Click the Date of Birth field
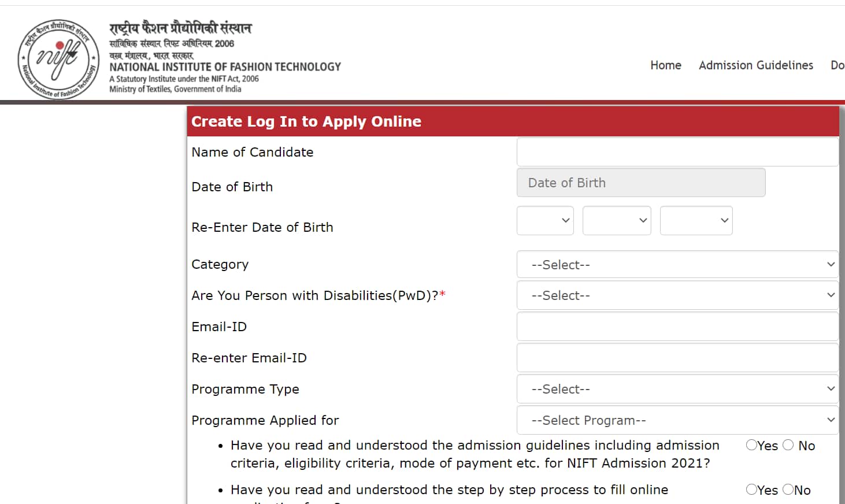Screen dimensions: 845x504 tap(640, 182)
